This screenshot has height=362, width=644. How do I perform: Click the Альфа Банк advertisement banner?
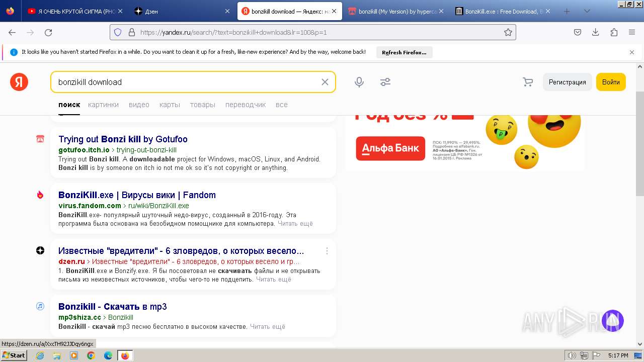pos(466,143)
